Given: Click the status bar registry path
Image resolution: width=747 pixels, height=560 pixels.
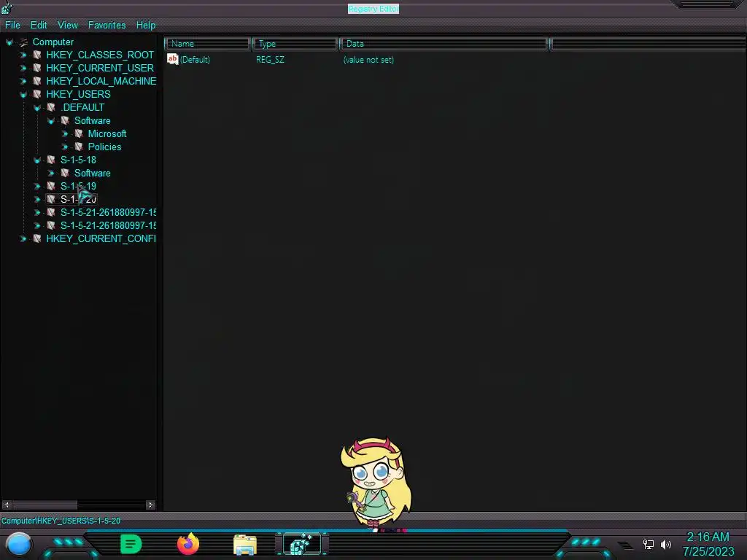Looking at the screenshot, I should pyautogui.click(x=61, y=521).
